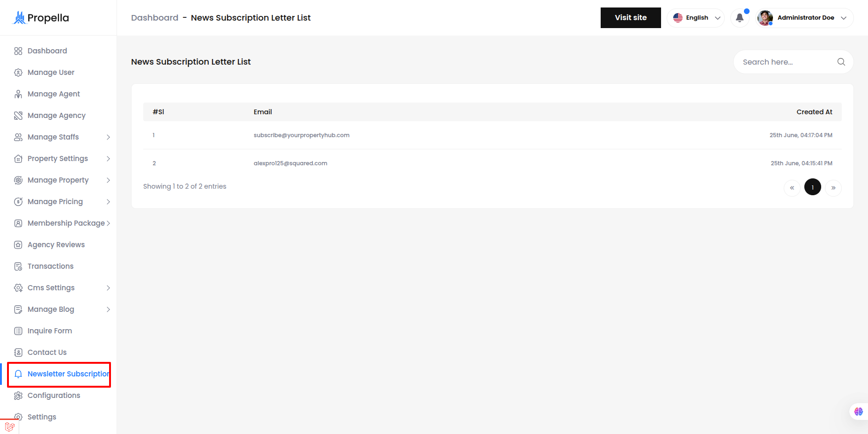868x434 pixels.
Task: Click the Dashboard breadcrumb link
Action: 154,18
